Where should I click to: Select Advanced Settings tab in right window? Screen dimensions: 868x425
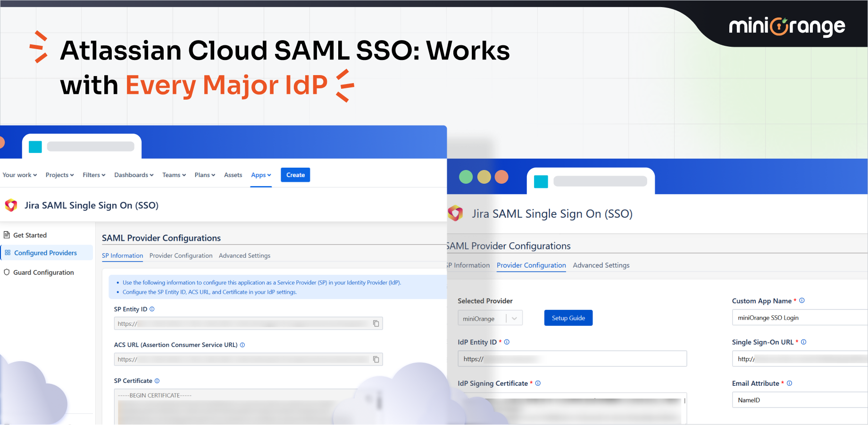pyautogui.click(x=601, y=265)
